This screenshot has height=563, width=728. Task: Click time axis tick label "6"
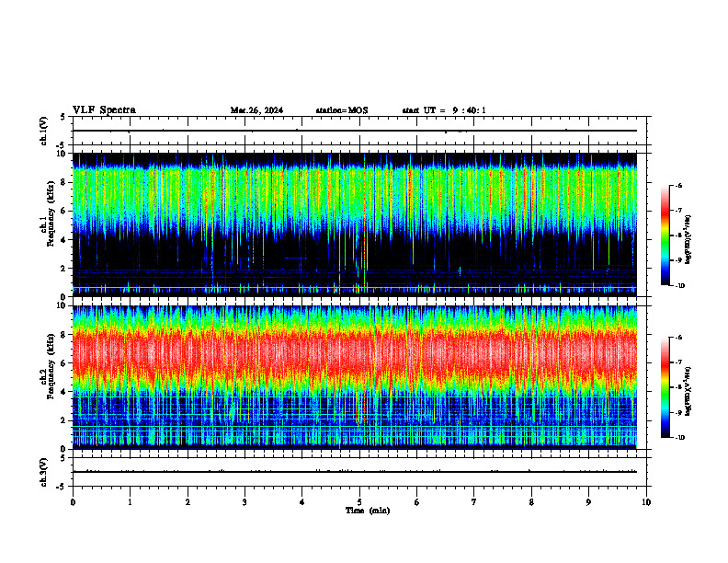(416, 502)
